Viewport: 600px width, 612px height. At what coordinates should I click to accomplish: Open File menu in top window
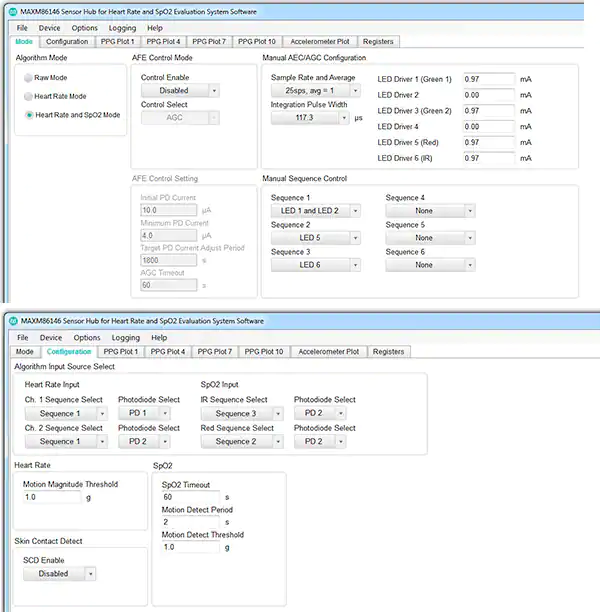pos(22,28)
